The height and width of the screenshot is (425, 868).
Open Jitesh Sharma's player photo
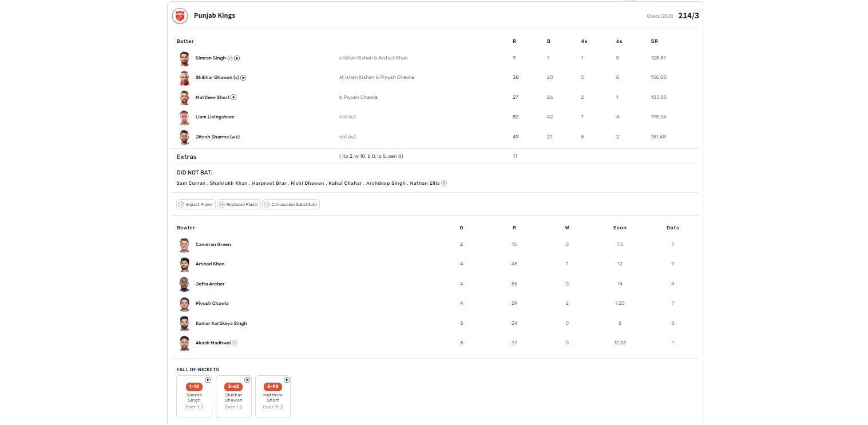click(184, 137)
